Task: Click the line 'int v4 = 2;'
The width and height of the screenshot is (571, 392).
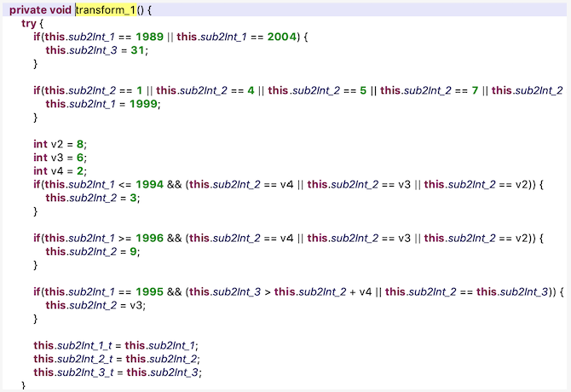Action: (61, 171)
